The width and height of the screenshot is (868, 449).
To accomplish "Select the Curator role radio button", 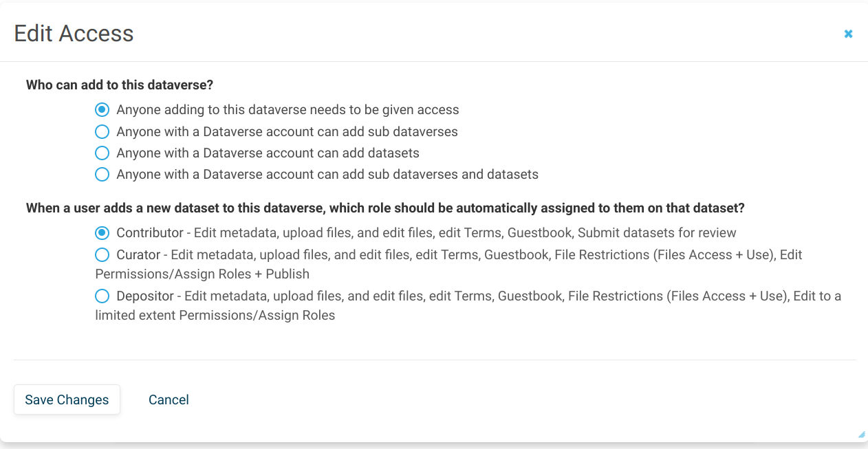I will [102, 254].
